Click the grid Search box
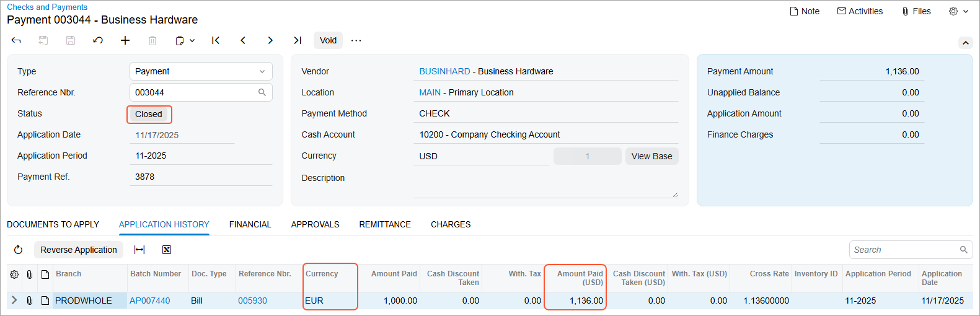Viewport: 980px width, 316px height. tap(911, 250)
